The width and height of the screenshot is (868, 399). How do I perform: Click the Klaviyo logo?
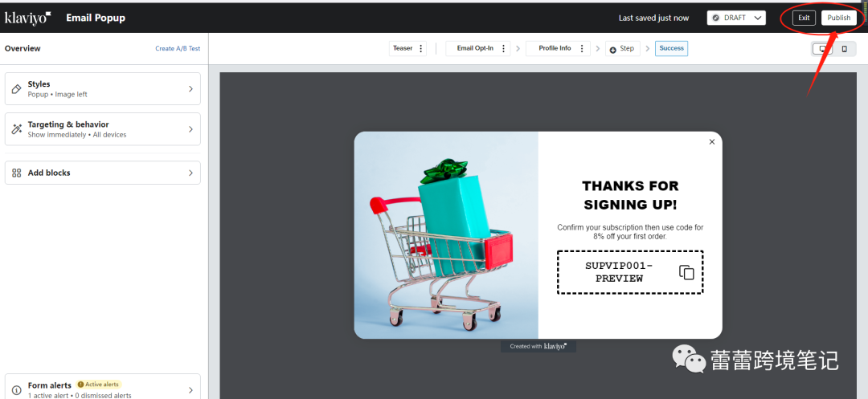coord(28,18)
